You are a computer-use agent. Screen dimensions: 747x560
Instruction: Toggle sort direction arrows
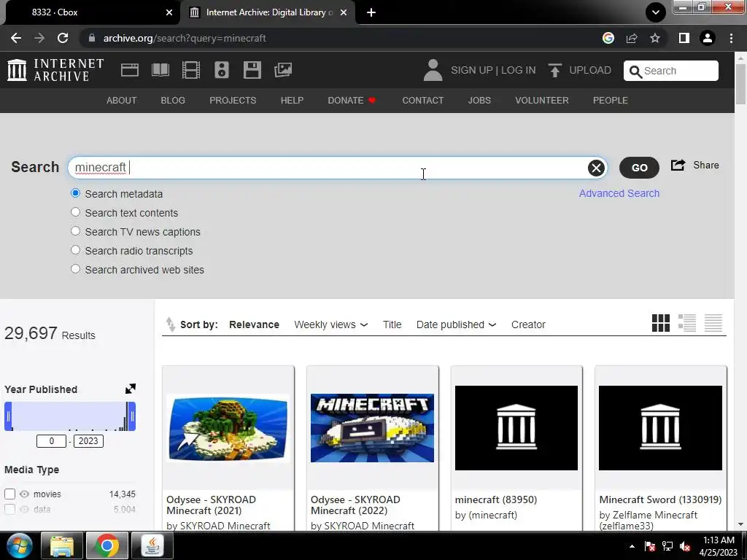coord(170,324)
